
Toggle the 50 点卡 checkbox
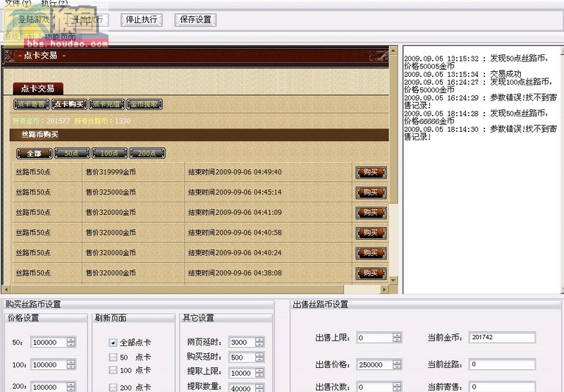[113, 357]
